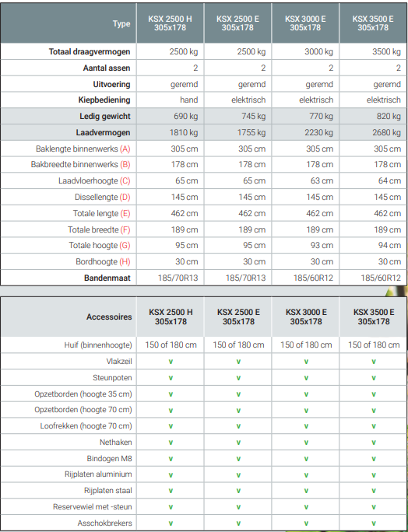Select the Totaal draagvermogen value 3000 kg
This screenshot has height=532, width=408.
pyautogui.click(x=318, y=52)
